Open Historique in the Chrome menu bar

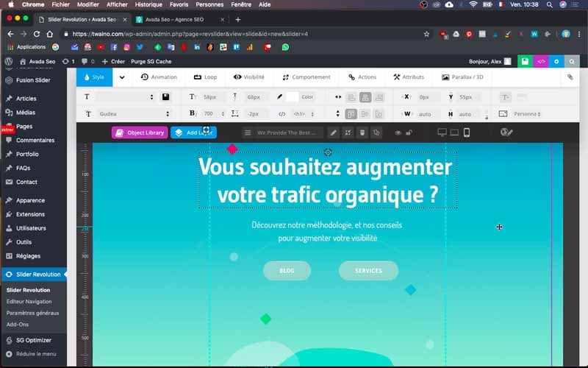(148, 4)
